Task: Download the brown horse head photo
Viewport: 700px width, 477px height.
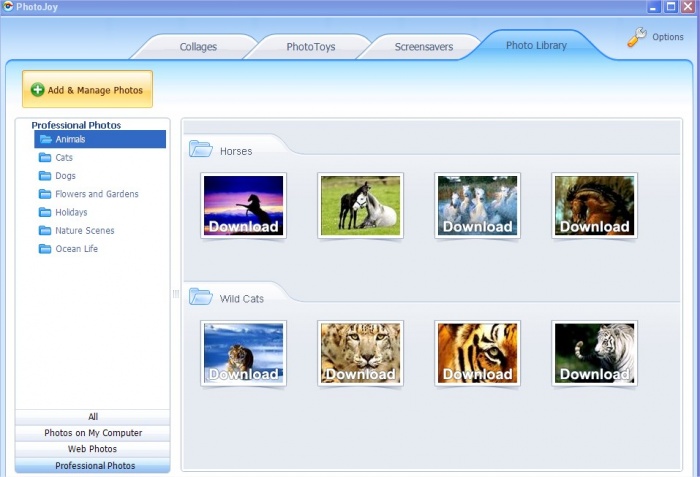Action: point(594,205)
